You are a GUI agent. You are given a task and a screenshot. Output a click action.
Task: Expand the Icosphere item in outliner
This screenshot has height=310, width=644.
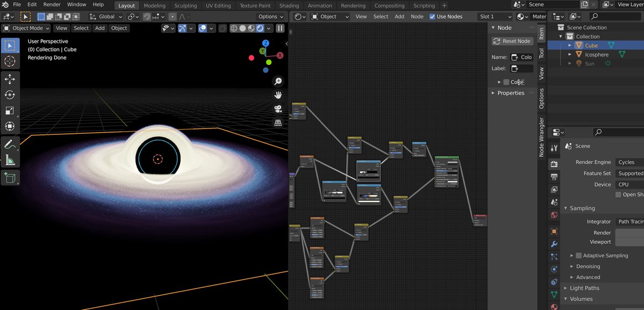point(570,55)
